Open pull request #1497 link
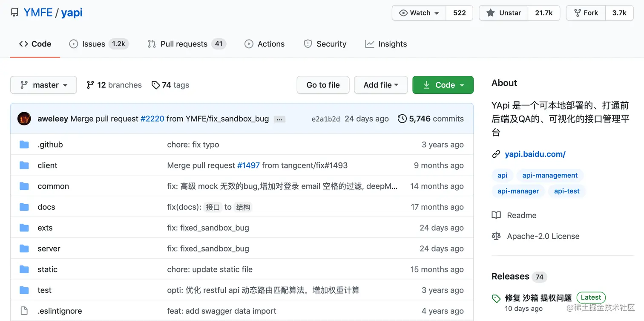The height and width of the screenshot is (321, 644). 248,165
